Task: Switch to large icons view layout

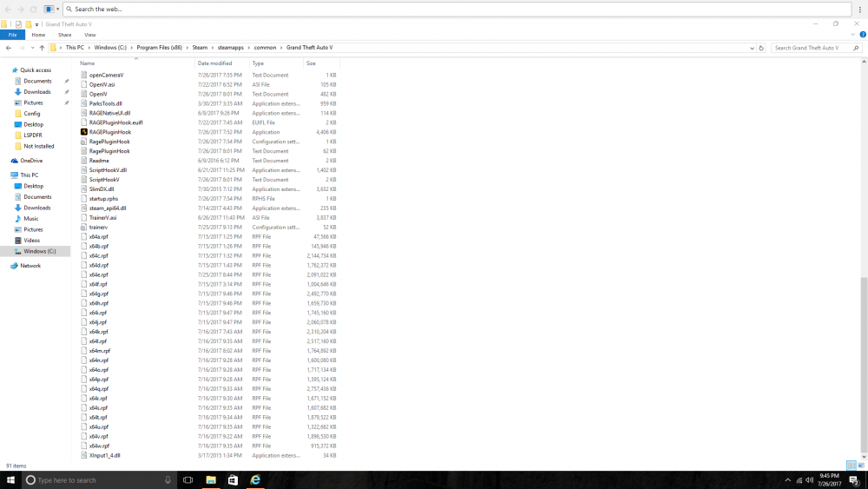Action: (861, 466)
